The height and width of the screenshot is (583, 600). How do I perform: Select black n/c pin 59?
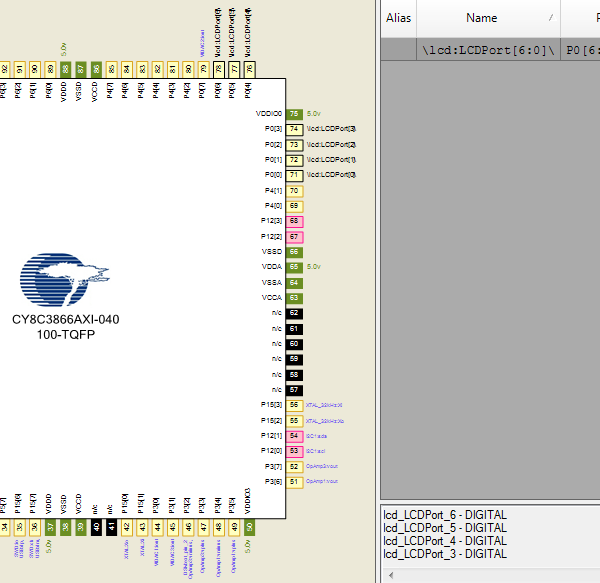[294, 359]
